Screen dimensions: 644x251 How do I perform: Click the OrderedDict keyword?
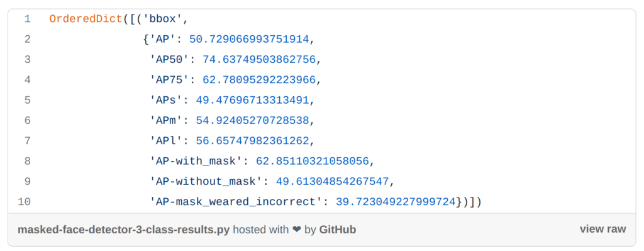point(86,19)
